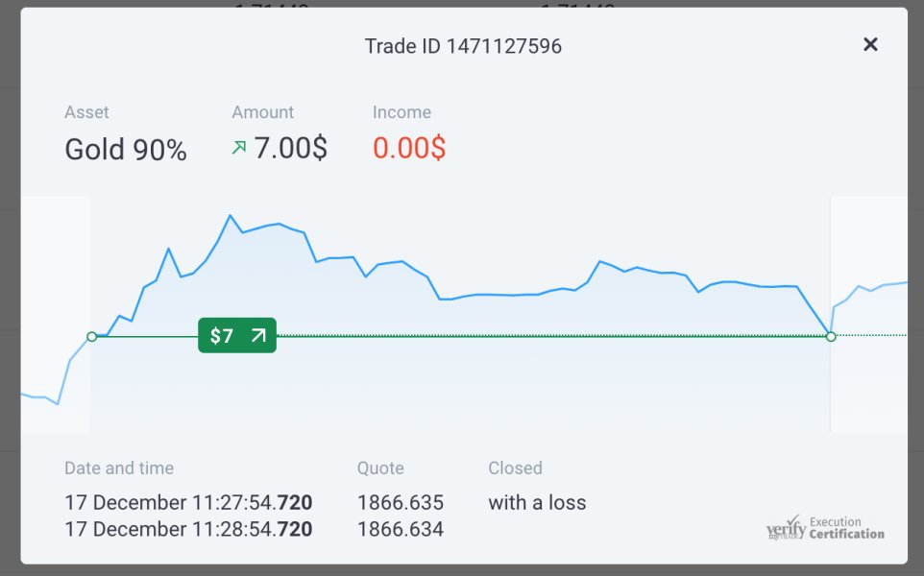Click the Asset label
924x576 pixels.
86,112
